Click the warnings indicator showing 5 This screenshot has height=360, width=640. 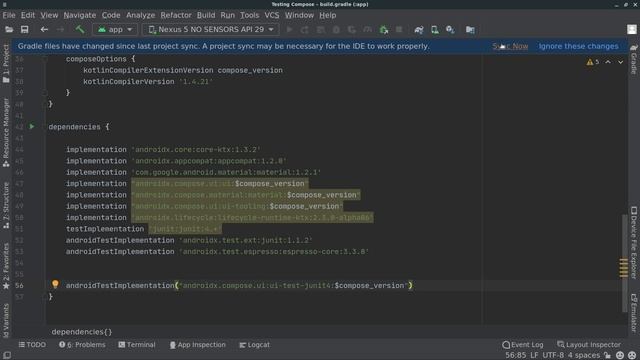593,62
